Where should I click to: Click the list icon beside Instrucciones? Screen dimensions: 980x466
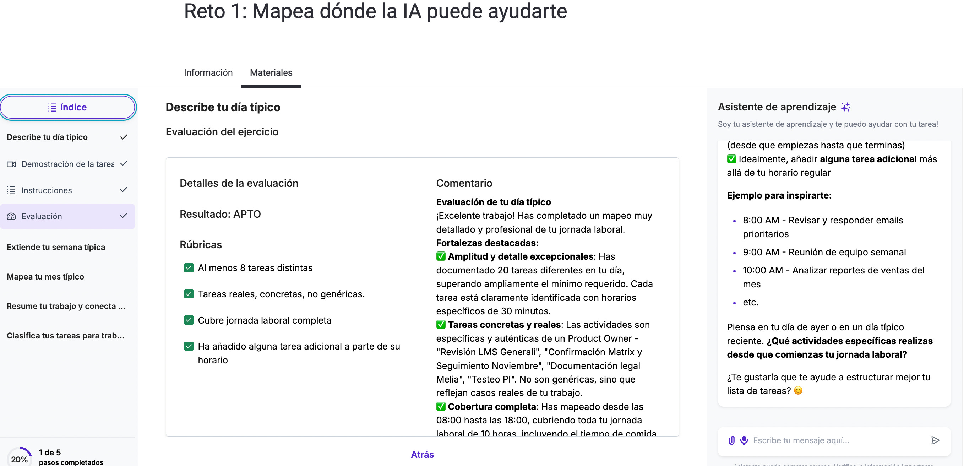(x=11, y=190)
